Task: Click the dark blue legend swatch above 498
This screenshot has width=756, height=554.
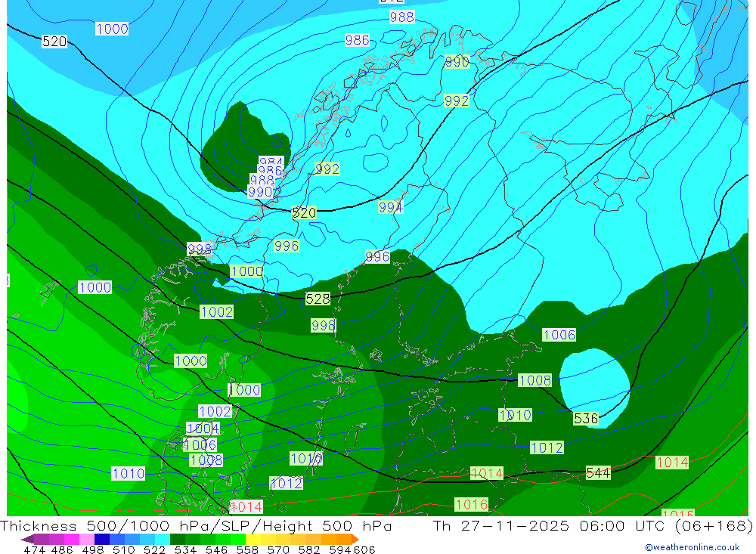Action: 102,539
